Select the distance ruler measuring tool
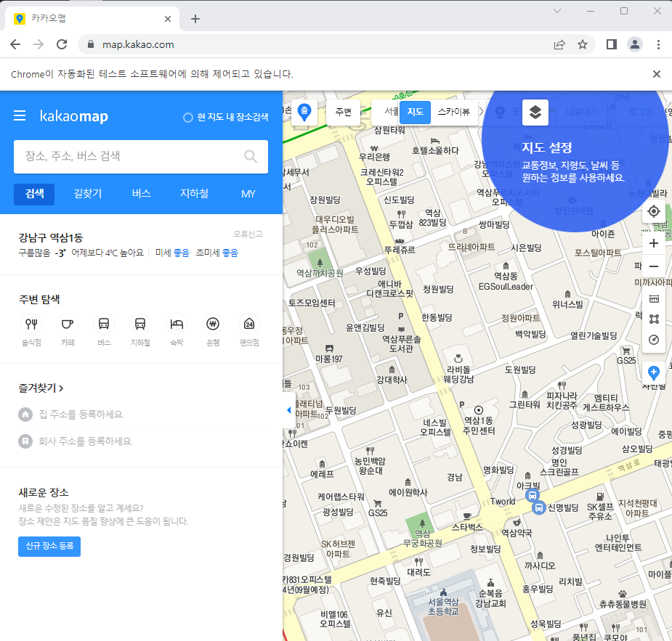Image resolution: width=672 pixels, height=641 pixels. pos(654,298)
